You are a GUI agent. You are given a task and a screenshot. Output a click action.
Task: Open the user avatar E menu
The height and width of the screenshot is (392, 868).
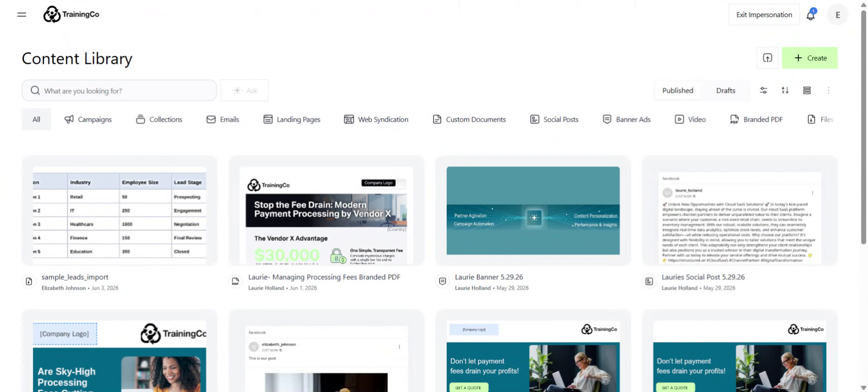coord(838,15)
